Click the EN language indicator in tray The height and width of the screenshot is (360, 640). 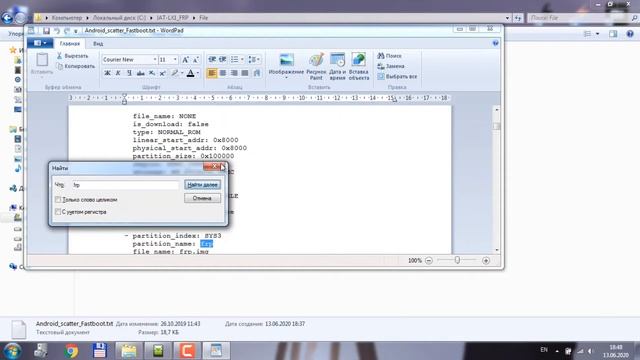tap(544, 350)
